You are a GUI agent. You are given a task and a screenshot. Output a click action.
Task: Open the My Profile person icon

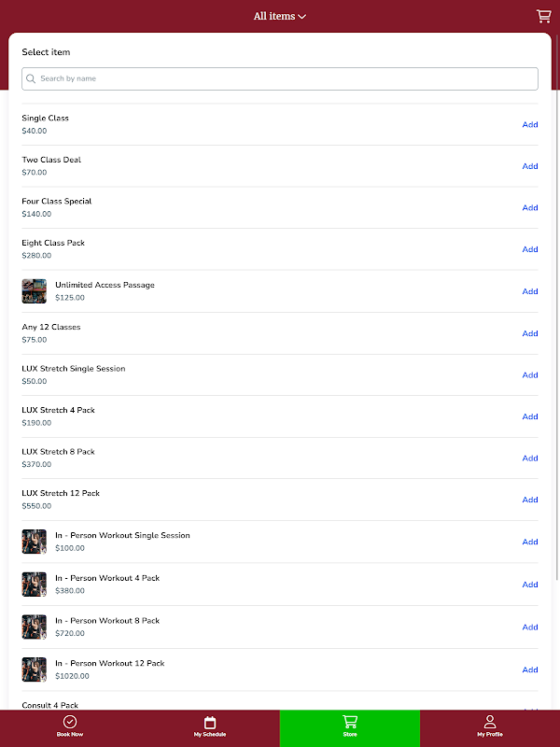click(x=490, y=722)
